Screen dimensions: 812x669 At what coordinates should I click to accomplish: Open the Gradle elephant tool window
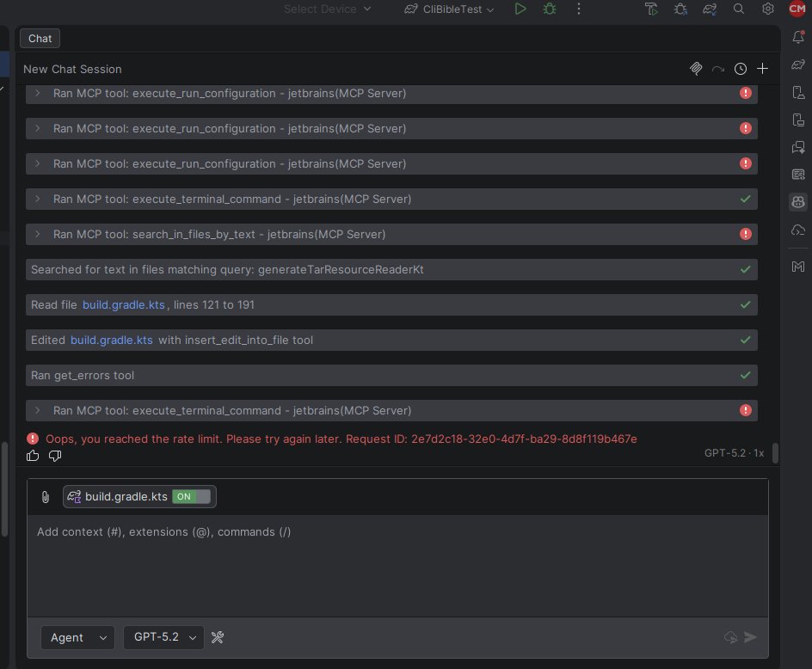point(798,64)
